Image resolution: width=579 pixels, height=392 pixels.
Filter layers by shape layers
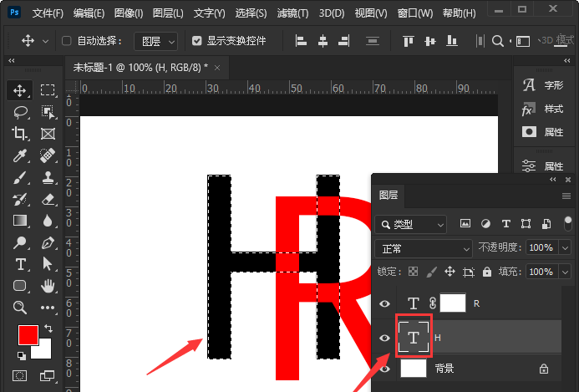tap(526, 223)
